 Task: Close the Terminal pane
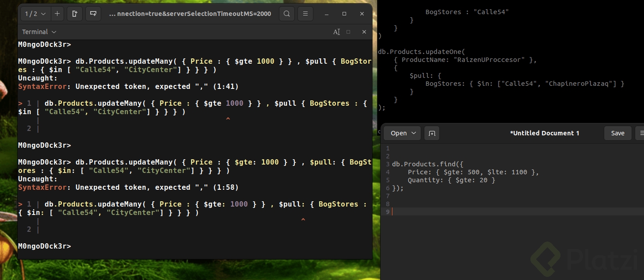(364, 32)
